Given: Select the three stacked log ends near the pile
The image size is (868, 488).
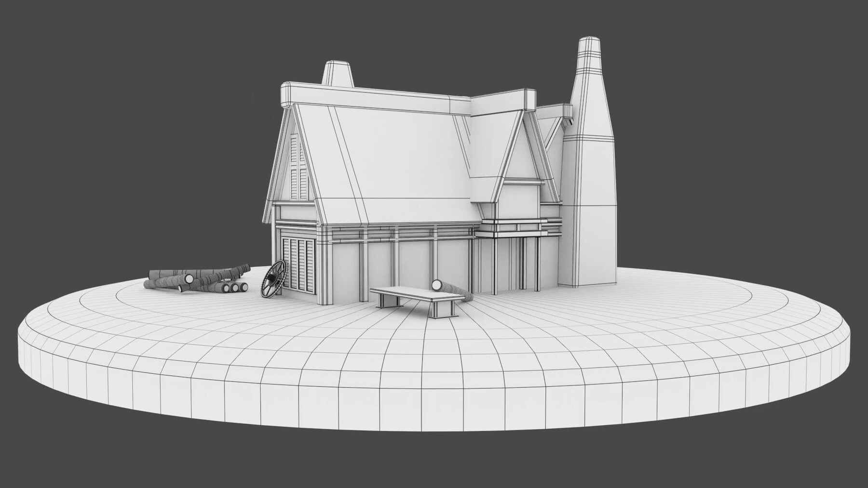Looking at the screenshot, I should click(231, 289).
